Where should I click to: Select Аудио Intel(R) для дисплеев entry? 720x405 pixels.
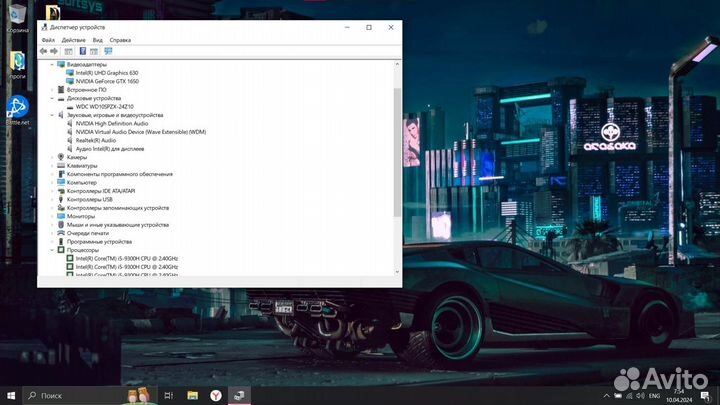(x=110, y=149)
